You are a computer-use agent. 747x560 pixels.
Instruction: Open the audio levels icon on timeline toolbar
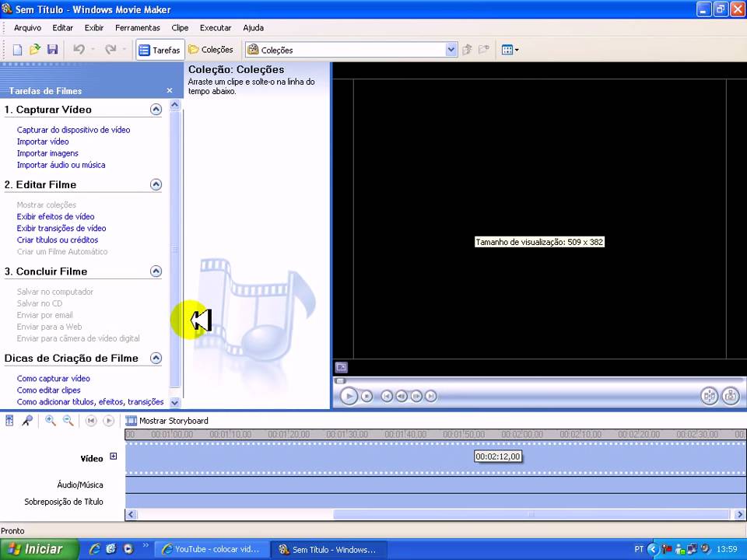coord(9,421)
